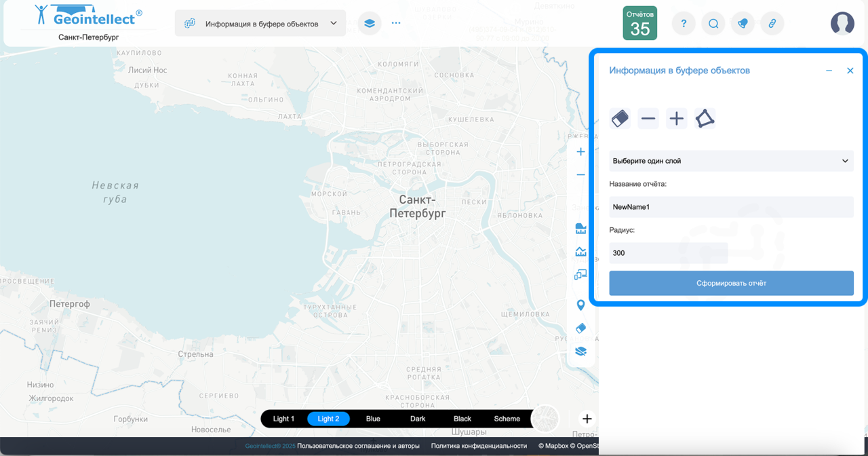Screen dimensions: 868x456
Task: Select the ruler measure tool on the map toolbar
Action: tap(580, 229)
